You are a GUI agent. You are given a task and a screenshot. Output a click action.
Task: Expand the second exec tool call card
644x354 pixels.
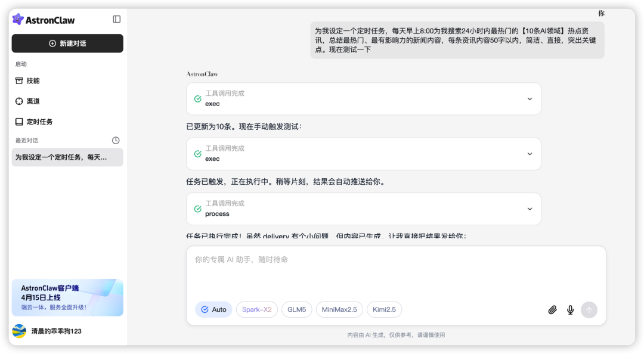pos(530,154)
